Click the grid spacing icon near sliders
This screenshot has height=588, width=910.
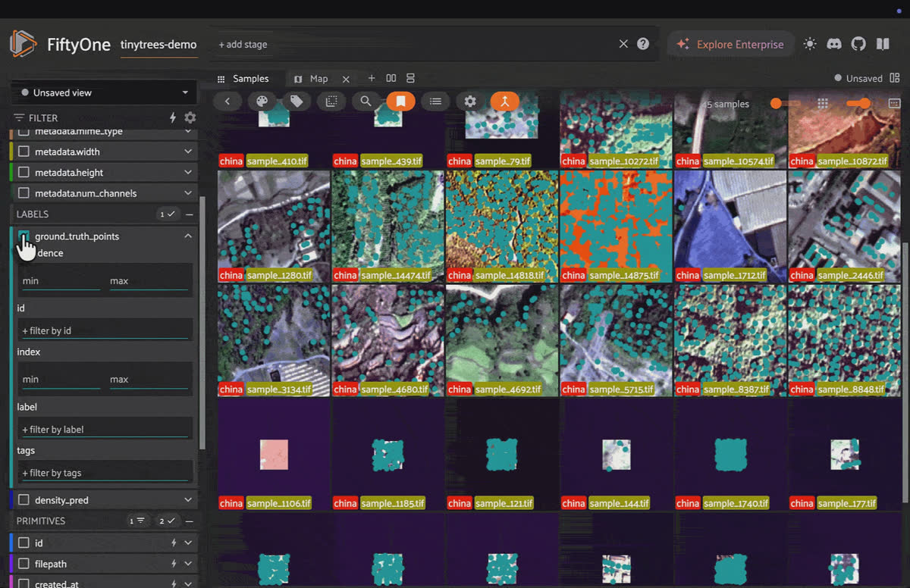[823, 104]
